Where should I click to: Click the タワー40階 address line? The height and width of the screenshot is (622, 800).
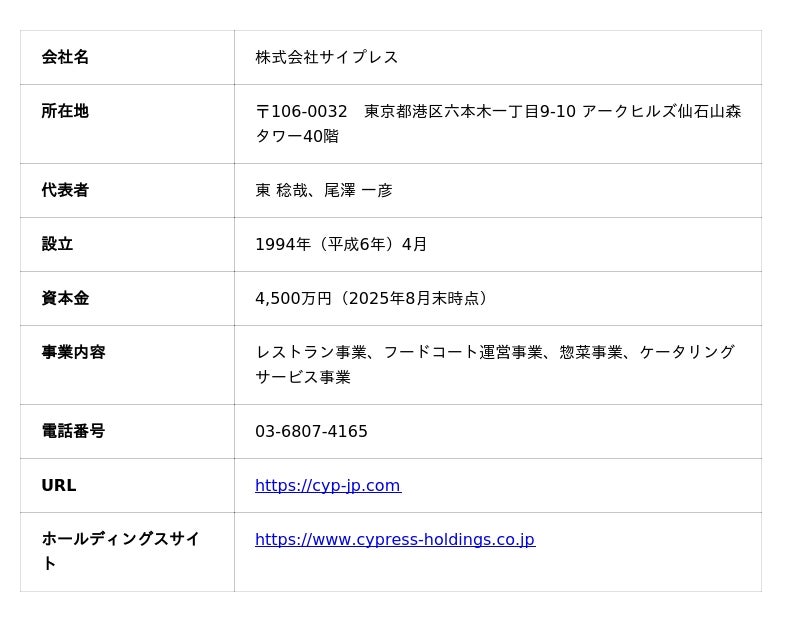click(x=297, y=136)
